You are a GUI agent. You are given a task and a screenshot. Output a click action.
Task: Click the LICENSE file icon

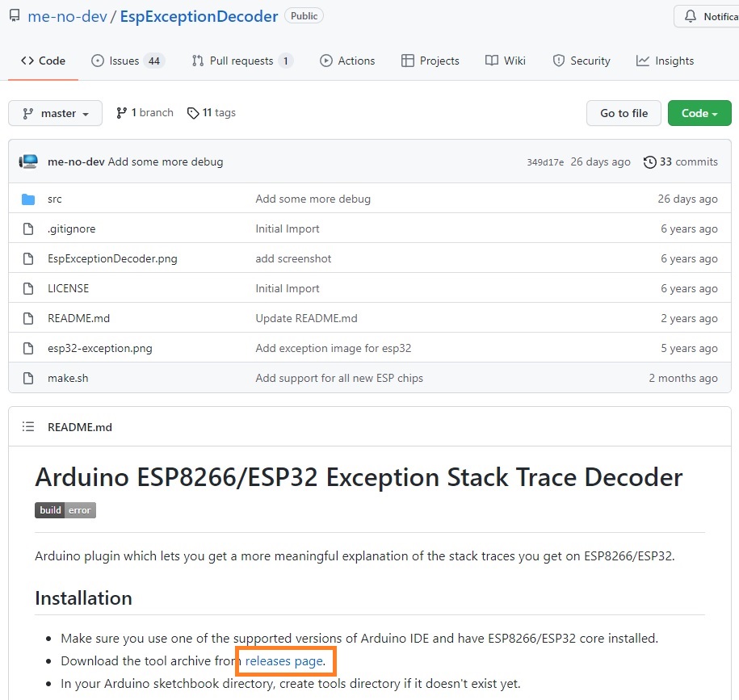click(x=28, y=288)
